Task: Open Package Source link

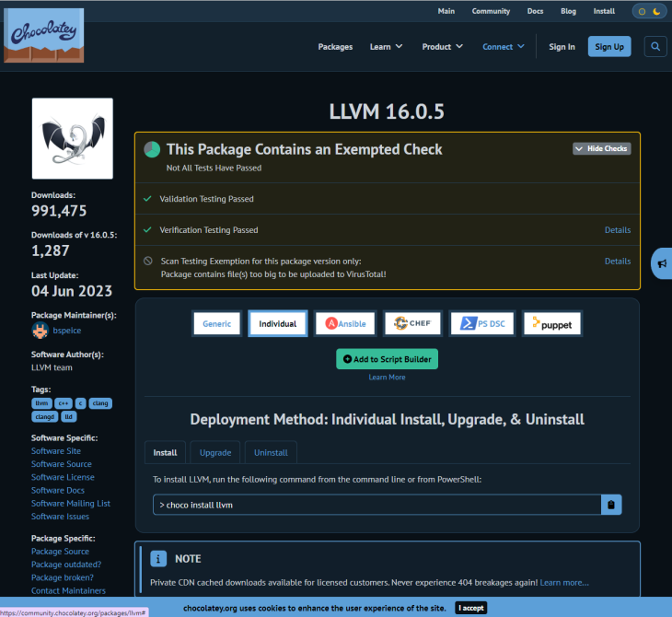Action: click(x=61, y=552)
